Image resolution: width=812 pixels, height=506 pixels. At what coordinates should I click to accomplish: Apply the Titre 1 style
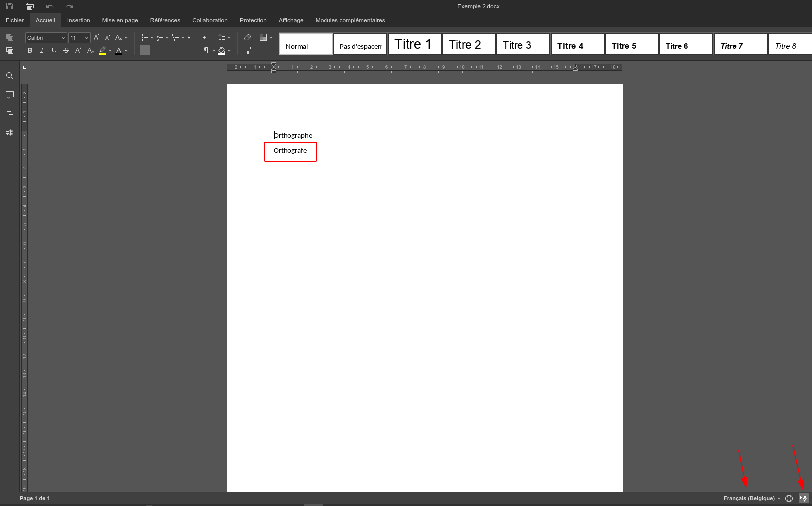(x=414, y=44)
